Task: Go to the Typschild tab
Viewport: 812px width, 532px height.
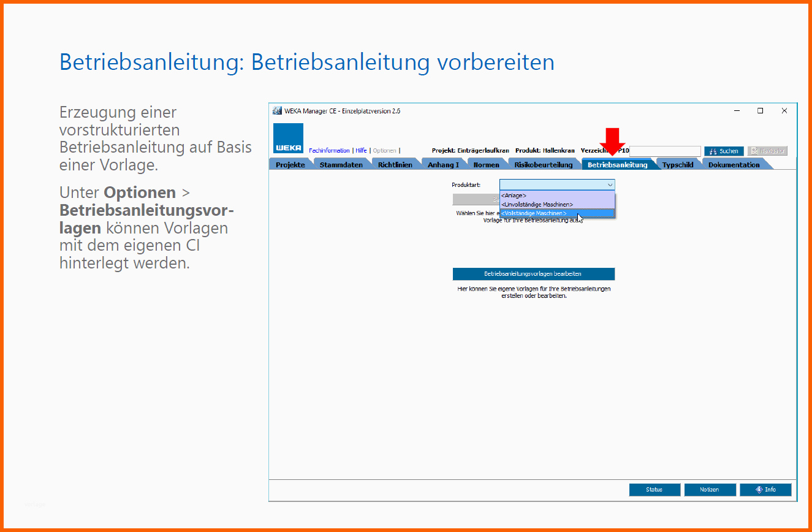Action: pyautogui.click(x=678, y=165)
